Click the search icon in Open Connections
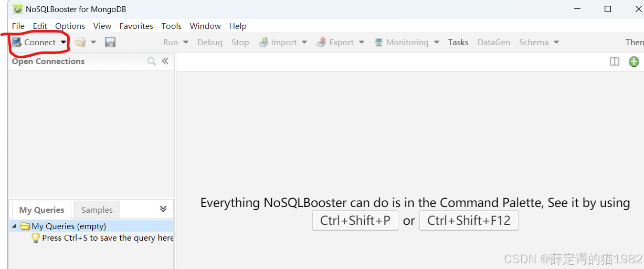 tap(152, 61)
